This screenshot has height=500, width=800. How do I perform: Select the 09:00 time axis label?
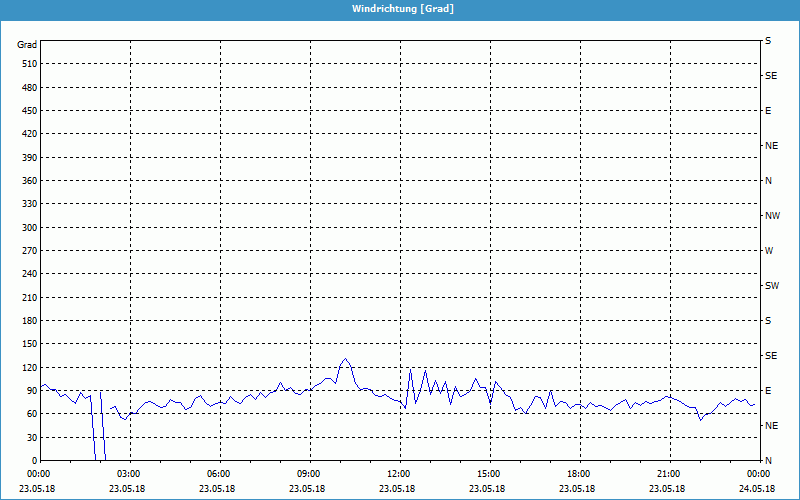click(x=309, y=474)
